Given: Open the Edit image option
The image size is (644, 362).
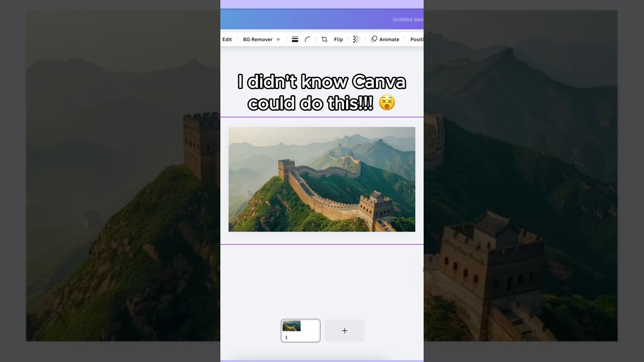Looking at the screenshot, I should coord(227,39).
